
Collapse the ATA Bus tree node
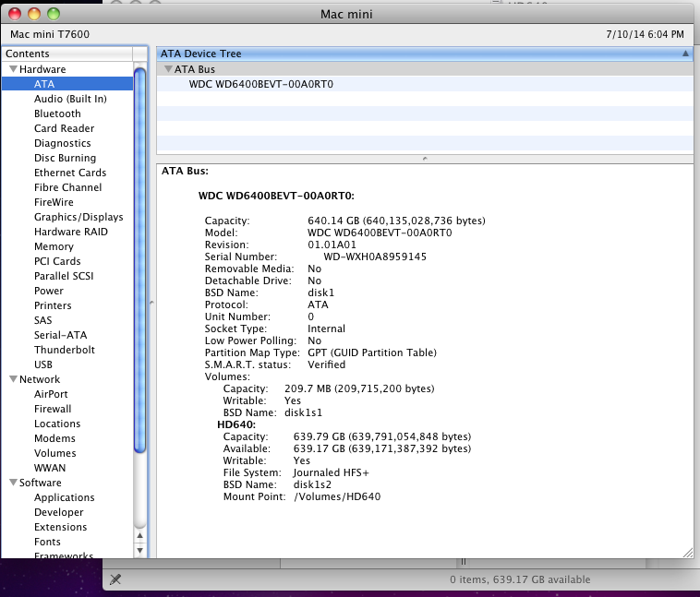coord(168,69)
